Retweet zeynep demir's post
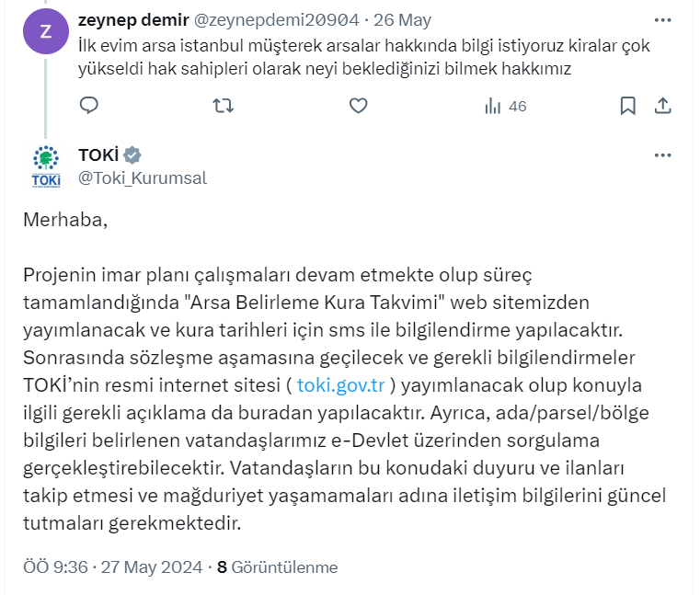This screenshot has width=700, height=595. (224, 106)
